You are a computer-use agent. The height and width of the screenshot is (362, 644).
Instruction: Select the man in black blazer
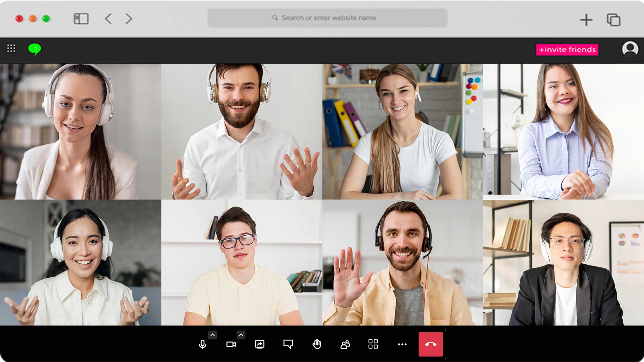coord(563,263)
